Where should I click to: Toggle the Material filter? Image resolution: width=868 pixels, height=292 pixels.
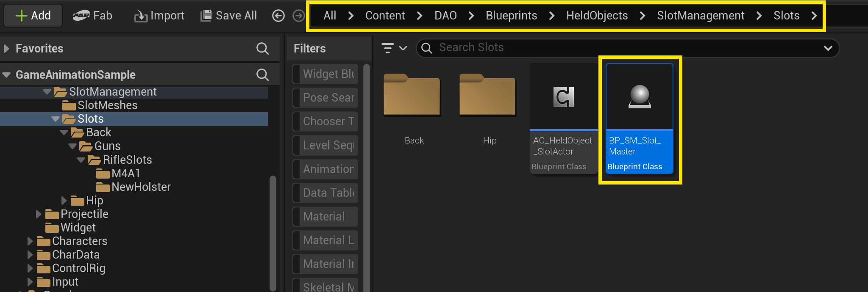[325, 216]
